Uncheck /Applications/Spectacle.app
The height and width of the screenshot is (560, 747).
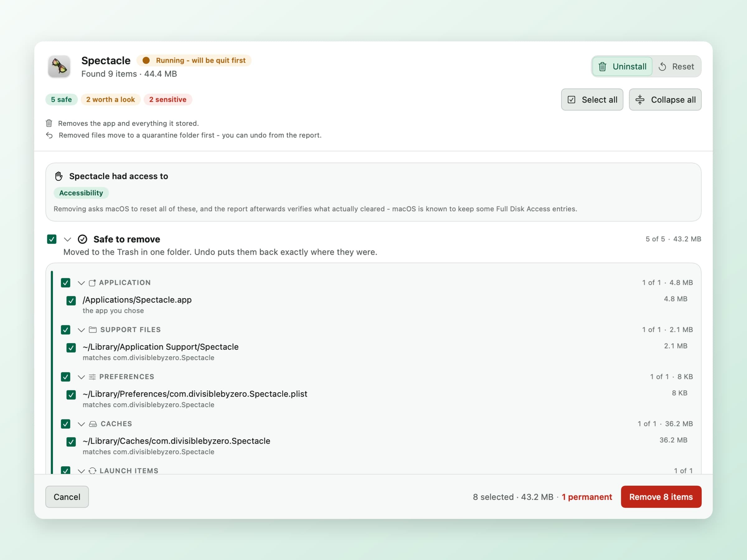(71, 301)
